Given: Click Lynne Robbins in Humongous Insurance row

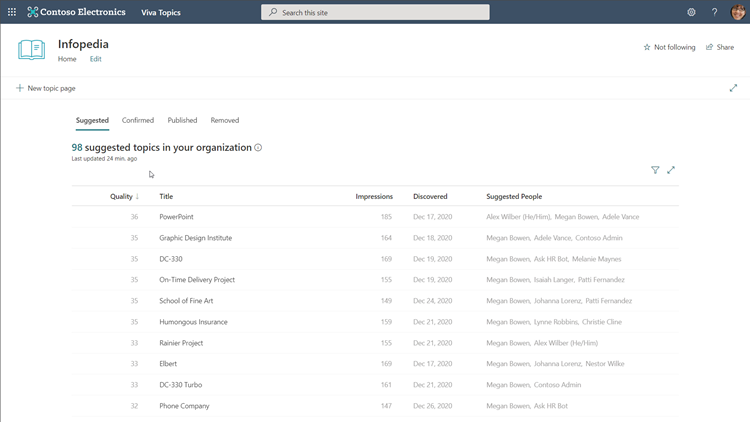Looking at the screenshot, I should [556, 322].
